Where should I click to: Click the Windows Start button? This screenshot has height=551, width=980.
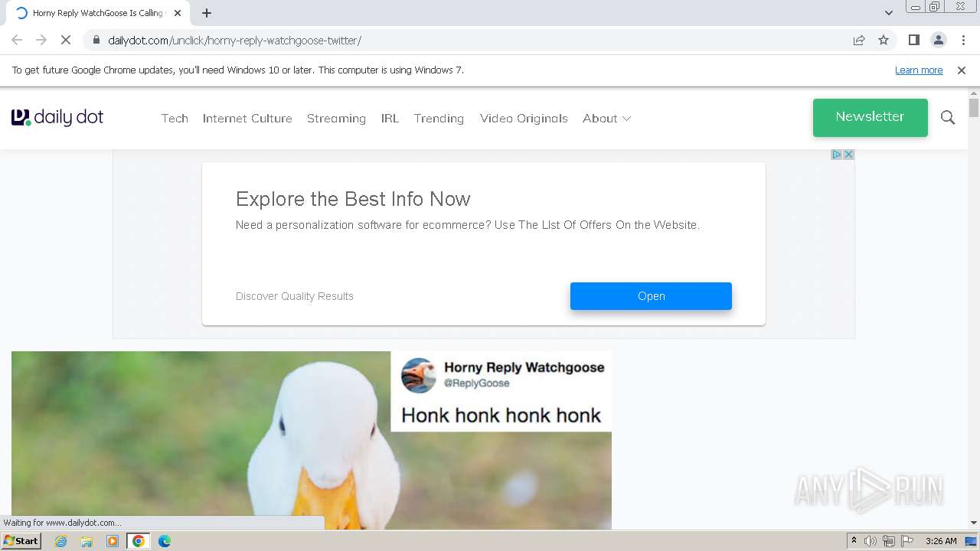click(x=21, y=540)
